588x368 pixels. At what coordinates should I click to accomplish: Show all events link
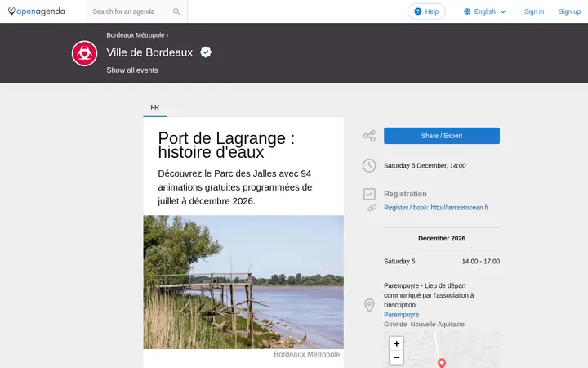click(132, 70)
